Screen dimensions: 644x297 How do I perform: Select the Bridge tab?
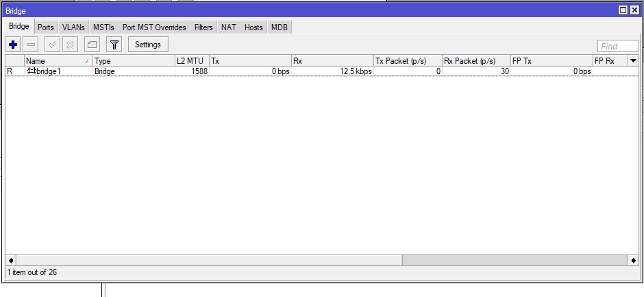pos(19,26)
